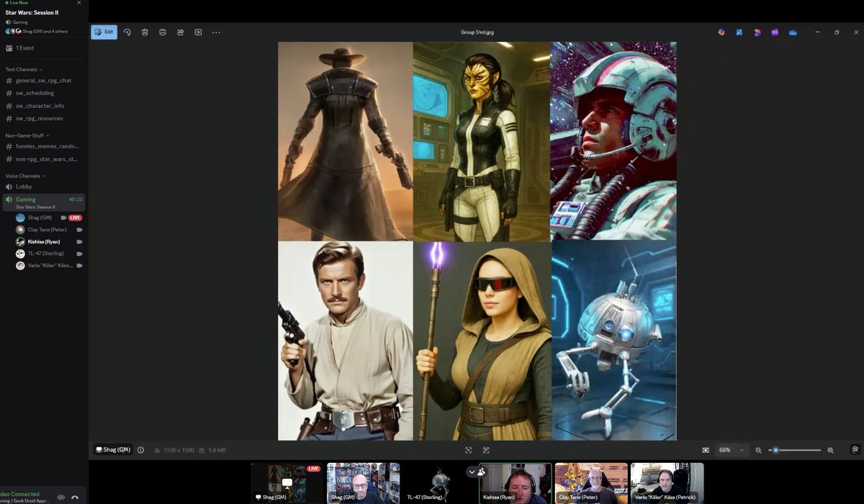Start slideshow with the play icon

198,32
